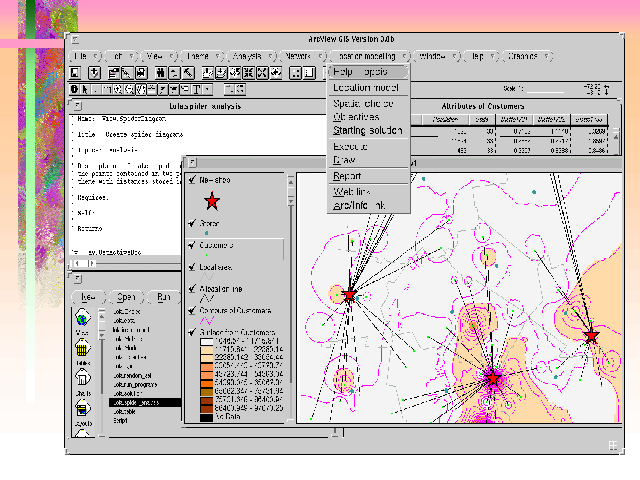640x480 pixels.
Task: Click the Scale input field
Action: (x=546, y=88)
